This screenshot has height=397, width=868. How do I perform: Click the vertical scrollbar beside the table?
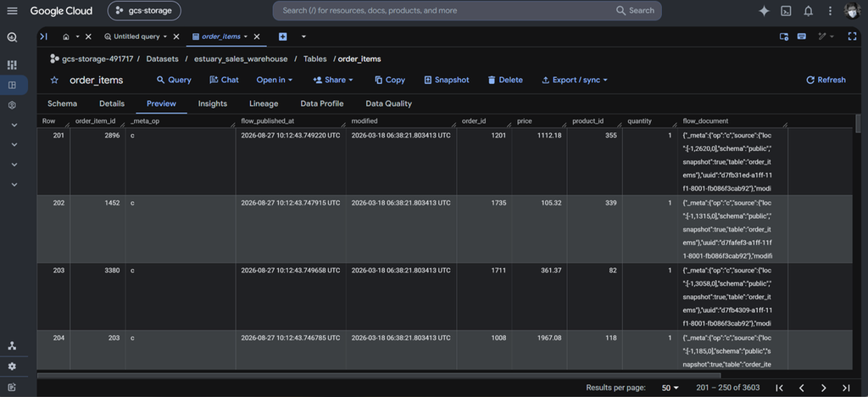858,124
